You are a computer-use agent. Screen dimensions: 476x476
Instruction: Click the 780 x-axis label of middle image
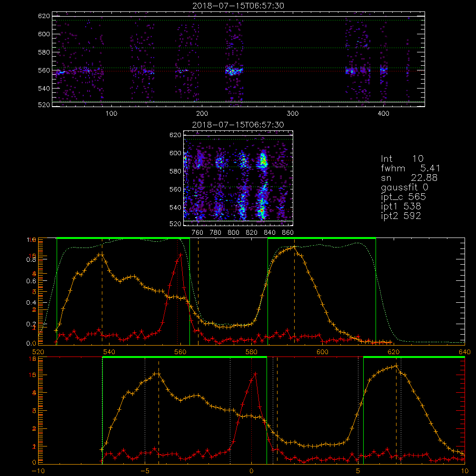tap(216, 233)
